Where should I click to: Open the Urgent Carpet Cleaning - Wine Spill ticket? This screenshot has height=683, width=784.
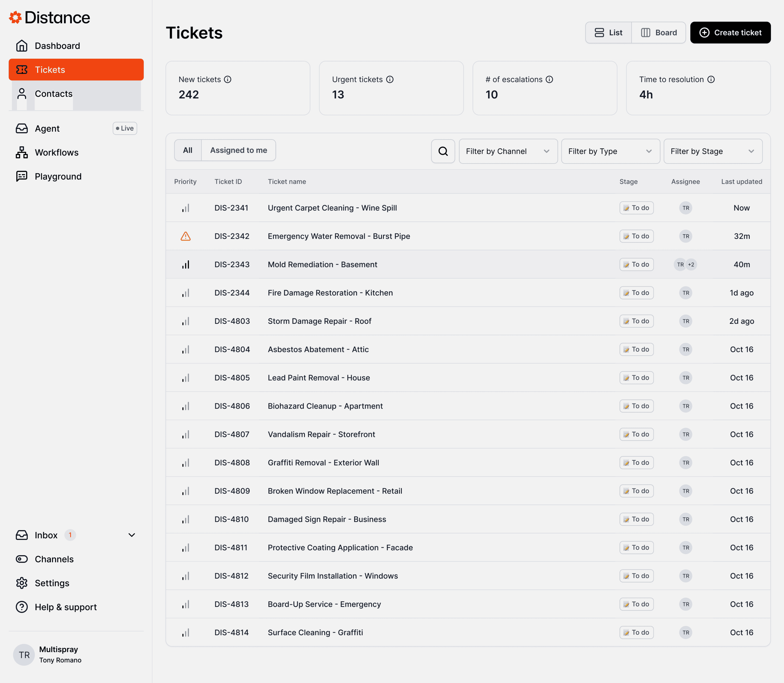coord(332,208)
